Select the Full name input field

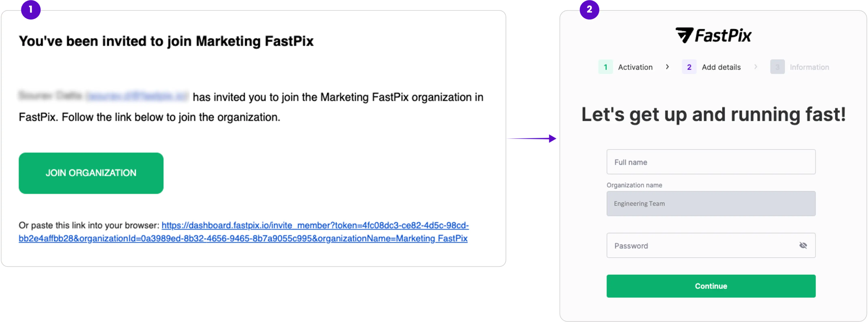click(711, 162)
